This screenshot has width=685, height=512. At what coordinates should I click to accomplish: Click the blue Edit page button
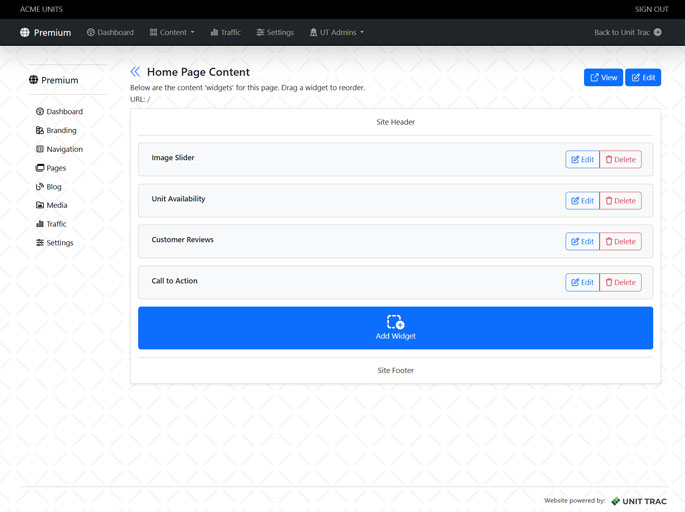643,77
